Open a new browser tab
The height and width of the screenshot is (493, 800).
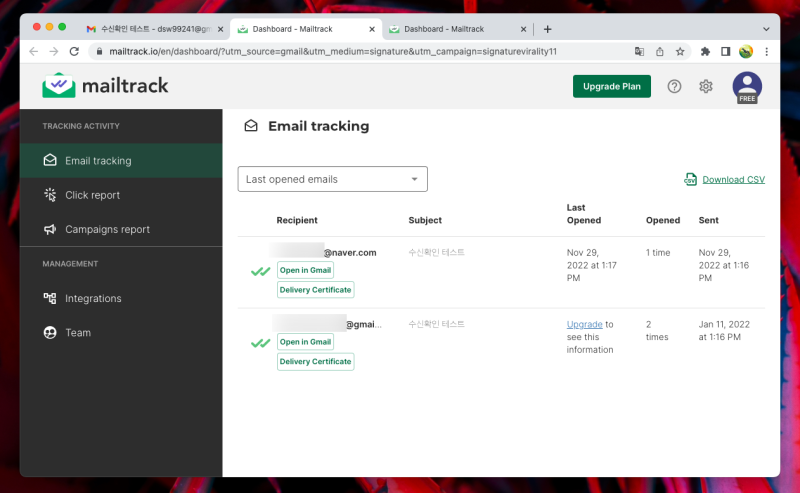(x=547, y=29)
